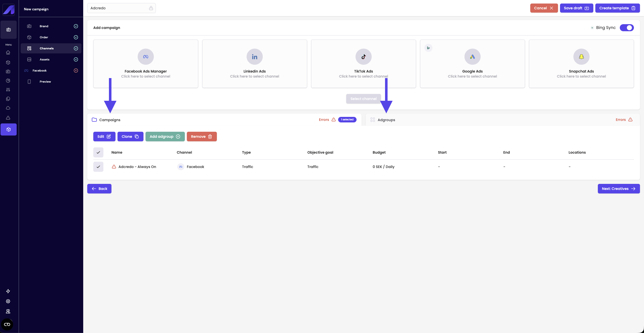Image resolution: width=644 pixels, height=333 pixels.
Task: Select the Snapchat Ads channel icon
Action: pos(581,57)
